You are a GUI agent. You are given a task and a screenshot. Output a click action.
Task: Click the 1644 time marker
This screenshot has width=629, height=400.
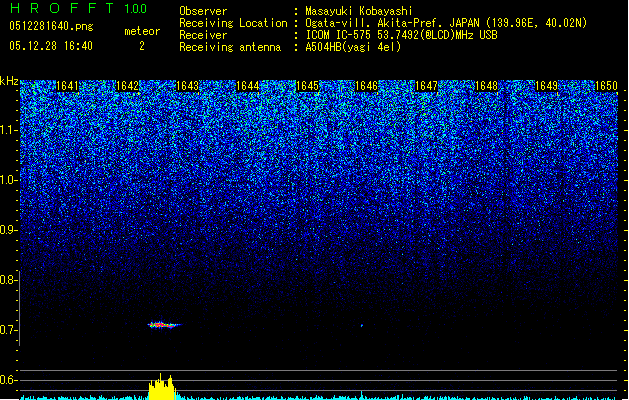click(x=248, y=86)
